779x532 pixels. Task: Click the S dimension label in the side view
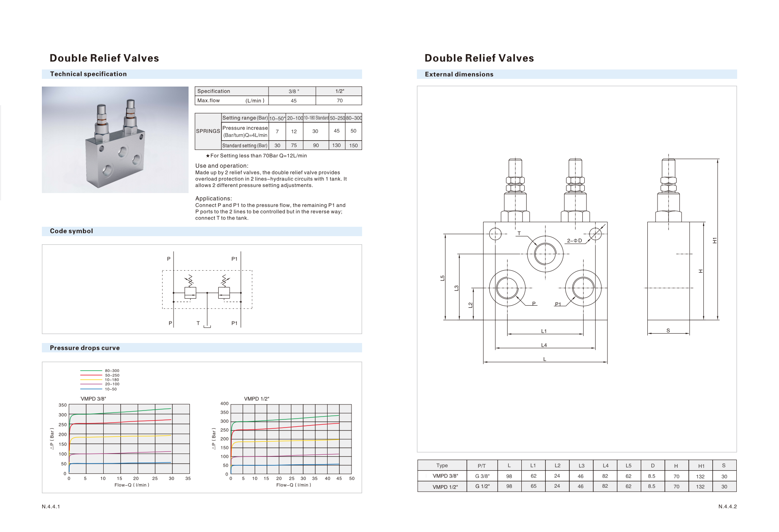668,330
